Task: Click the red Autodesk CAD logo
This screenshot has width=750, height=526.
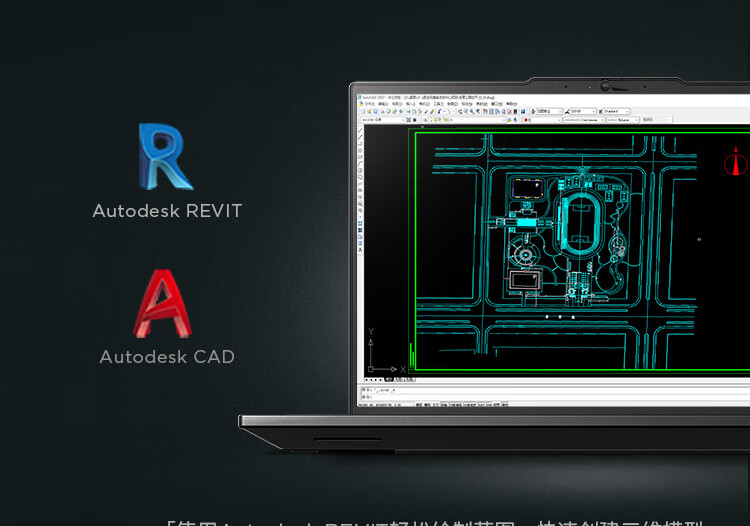Action: (x=164, y=304)
